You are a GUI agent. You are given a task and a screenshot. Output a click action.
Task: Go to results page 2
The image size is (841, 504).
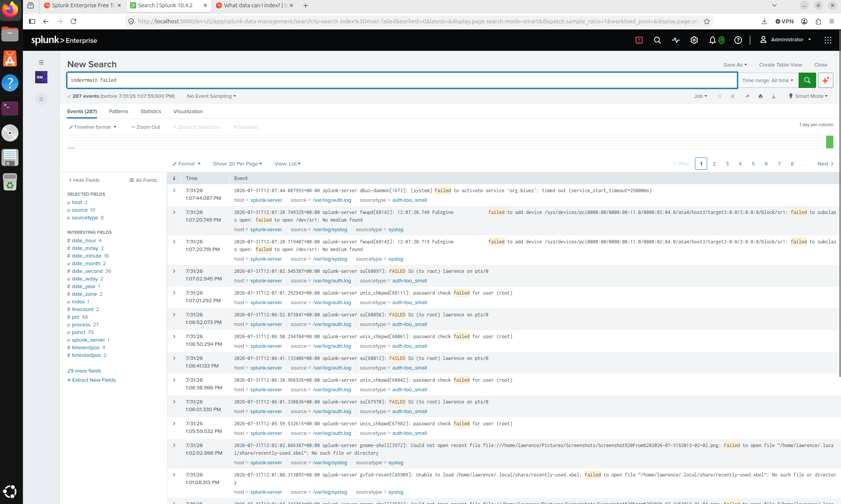coord(714,164)
